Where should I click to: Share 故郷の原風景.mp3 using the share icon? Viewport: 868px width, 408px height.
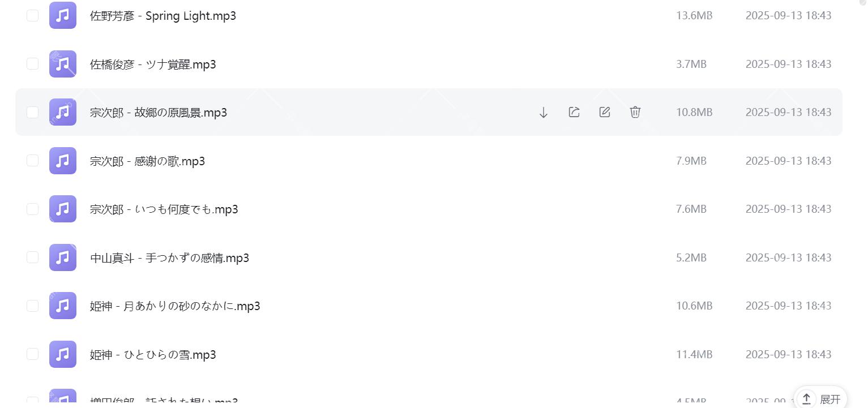point(574,112)
